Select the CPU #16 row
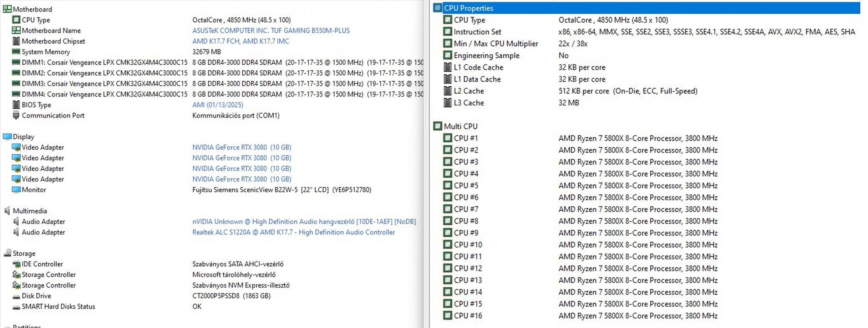Image resolution: width=868 pixels, height=328 pixels. (x=468, y=316)
